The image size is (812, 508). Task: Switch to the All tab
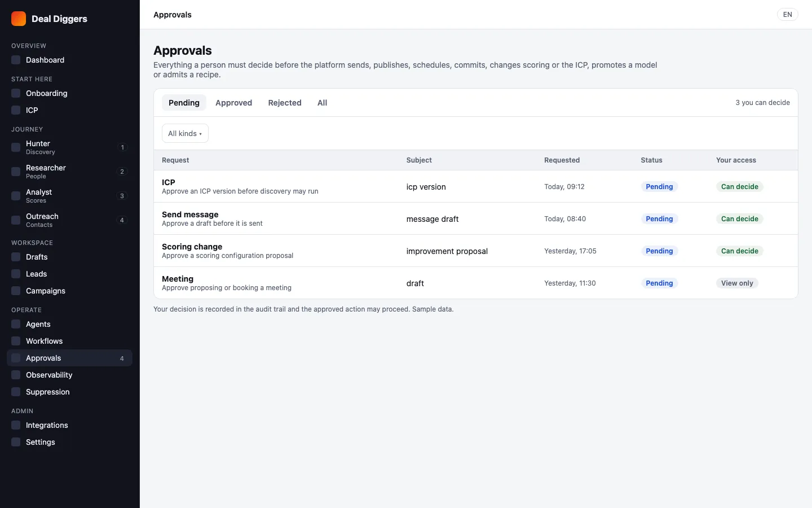(x=322, y=103)
